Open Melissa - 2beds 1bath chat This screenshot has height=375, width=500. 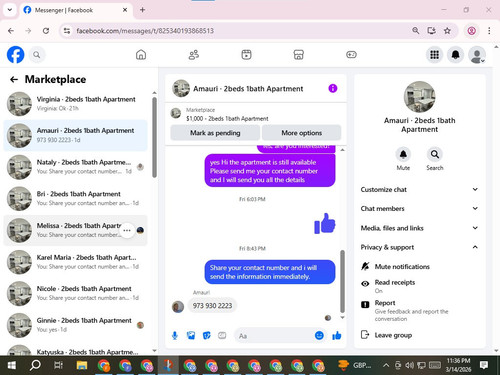point(75,230)
